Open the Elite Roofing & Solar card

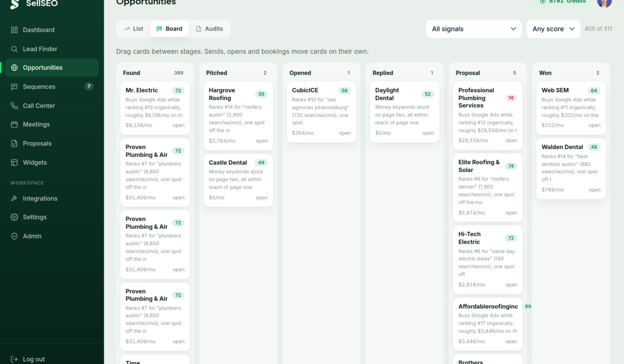(488, 188)
